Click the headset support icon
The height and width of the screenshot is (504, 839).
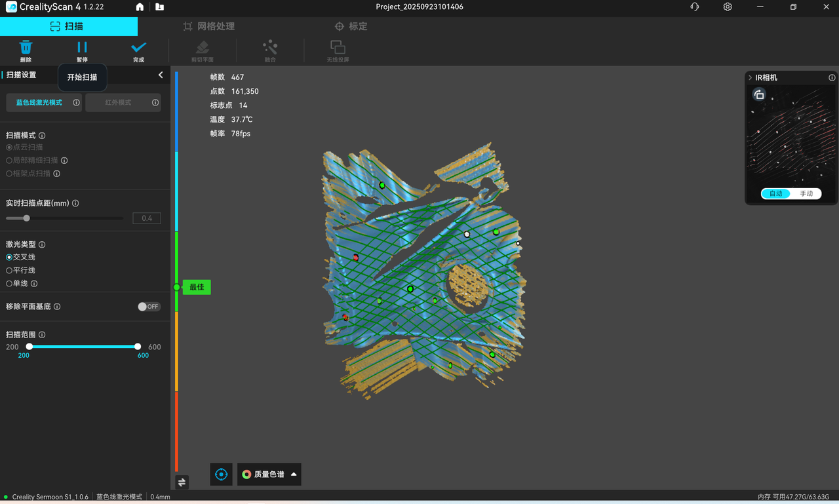coord(695,7)
